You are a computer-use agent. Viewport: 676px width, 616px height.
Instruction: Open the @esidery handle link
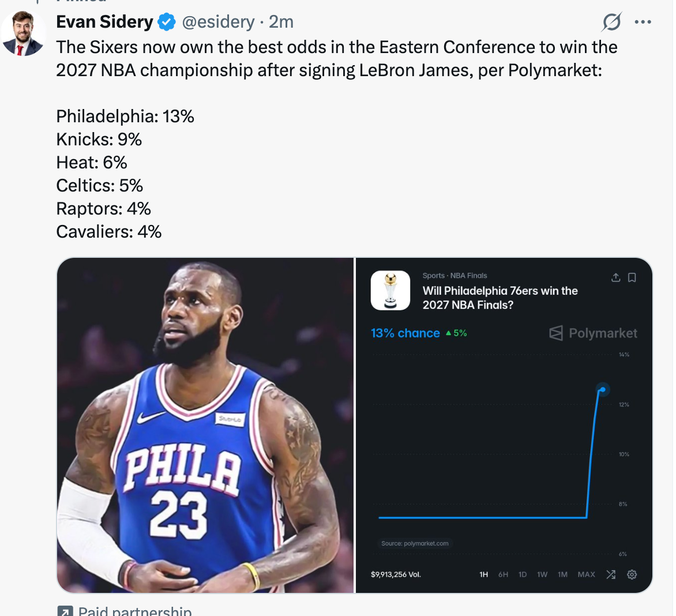pos(218,22)
